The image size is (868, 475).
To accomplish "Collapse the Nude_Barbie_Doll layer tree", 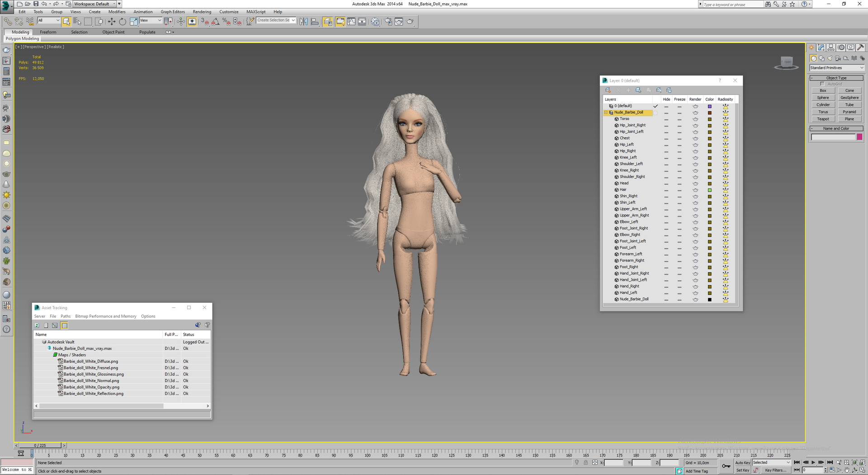I will (606, 113).
